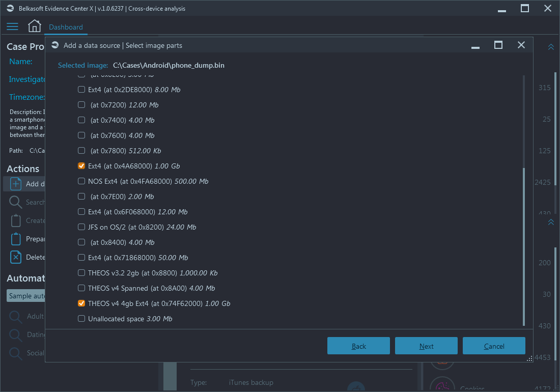Collapse the lower right panel chevron
The width and height of the screenshot is (560, 392).
click(551, 222)
